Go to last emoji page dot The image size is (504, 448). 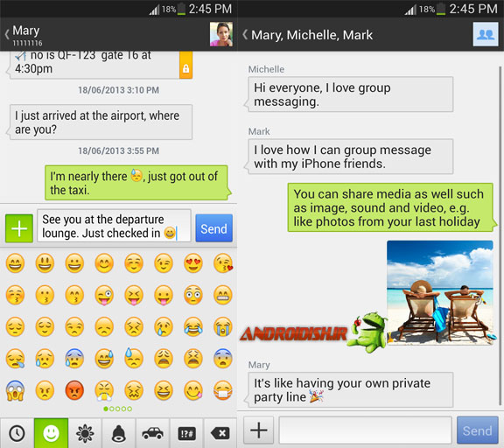coord(129,409)
